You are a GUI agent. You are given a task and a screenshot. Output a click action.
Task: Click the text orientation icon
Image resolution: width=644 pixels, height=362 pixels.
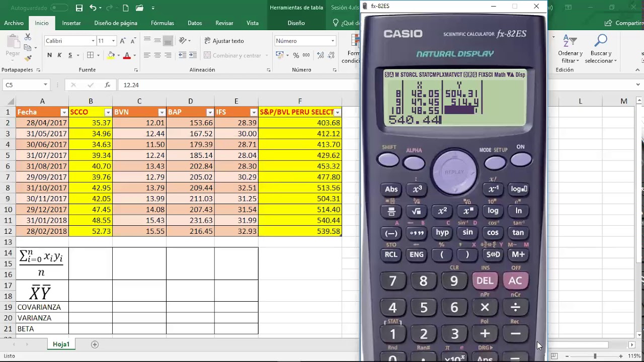point(183,41)
